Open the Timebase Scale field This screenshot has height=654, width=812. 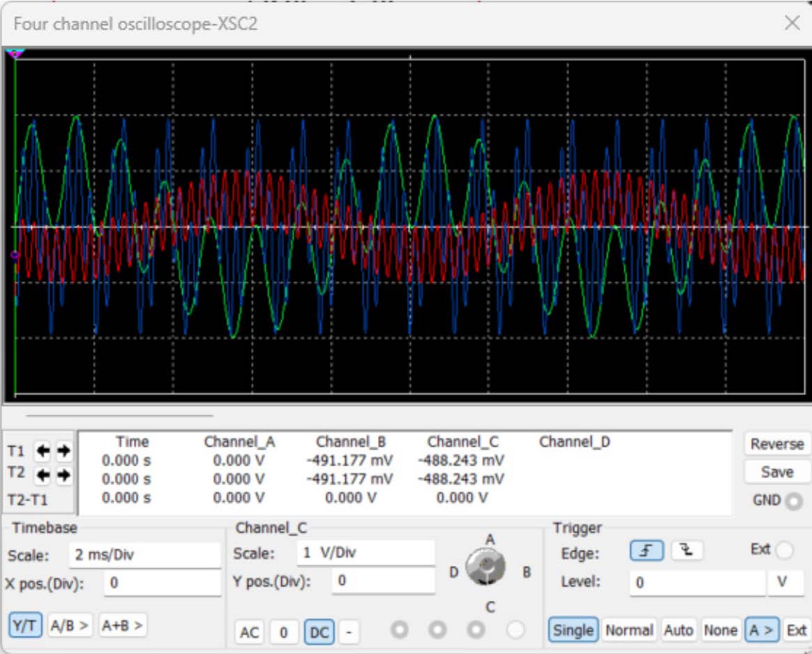[144, 556]
